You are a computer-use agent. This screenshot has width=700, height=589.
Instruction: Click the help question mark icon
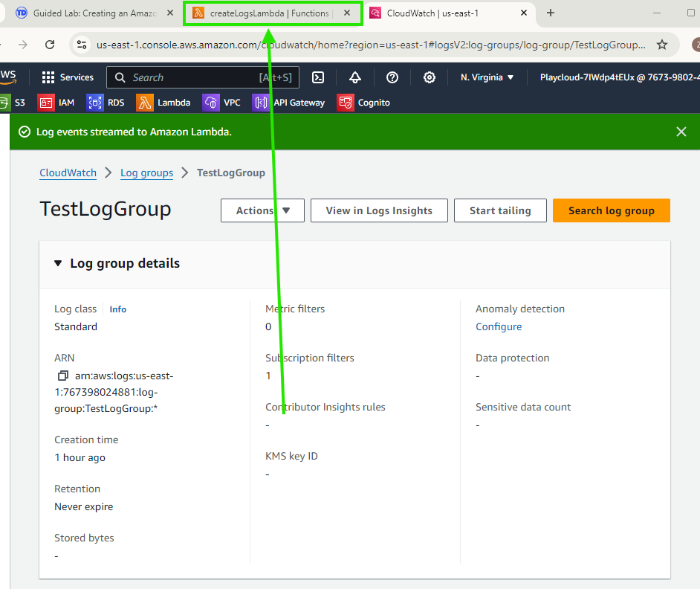(392, 77)
